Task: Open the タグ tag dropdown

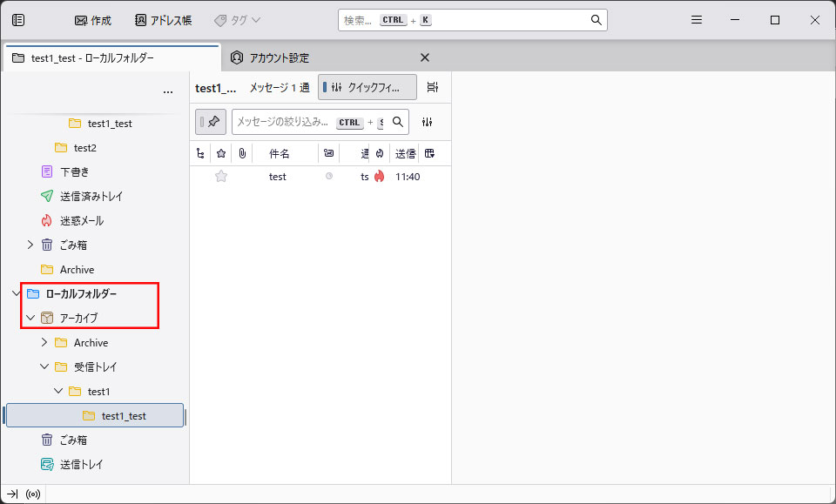Action: pos(237,20)
